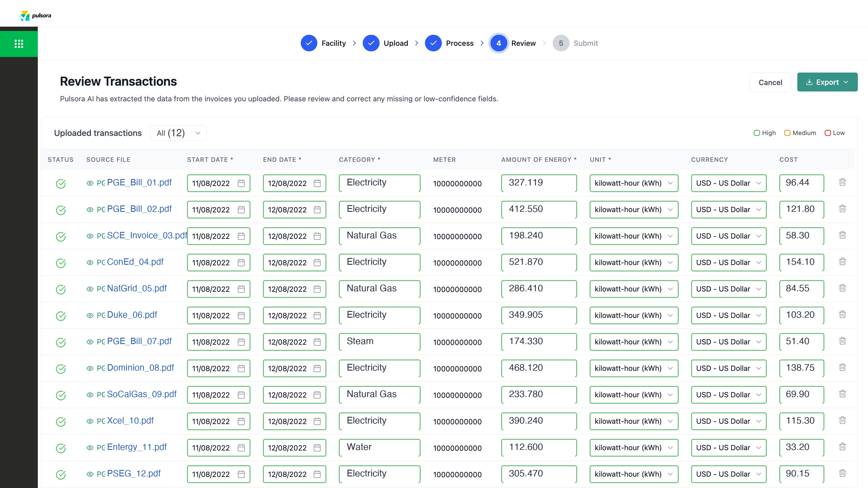The width and height of the screenshot is (868, 488).
Task: Delete the PGE_Bill_07.pdf row
Action: coord(842,341)
